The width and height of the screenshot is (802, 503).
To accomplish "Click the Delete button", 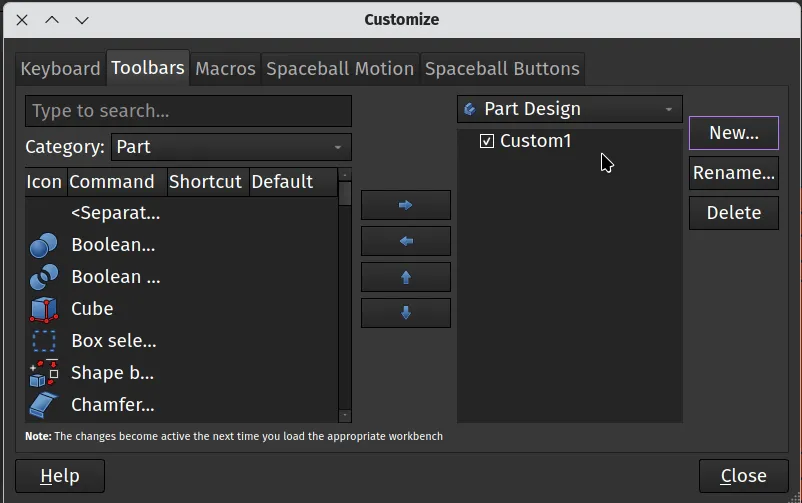I will tap(734, 213).
